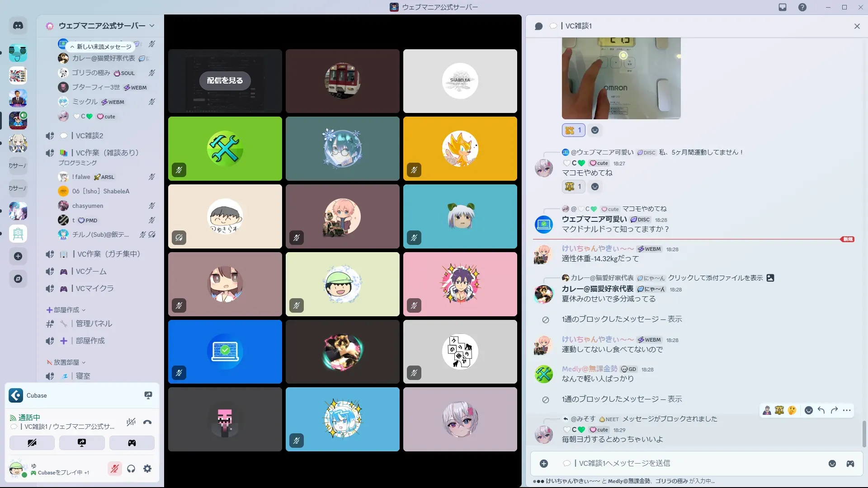Open the discover servers compass icon
The image size is (868, 488).
(18, 279)
